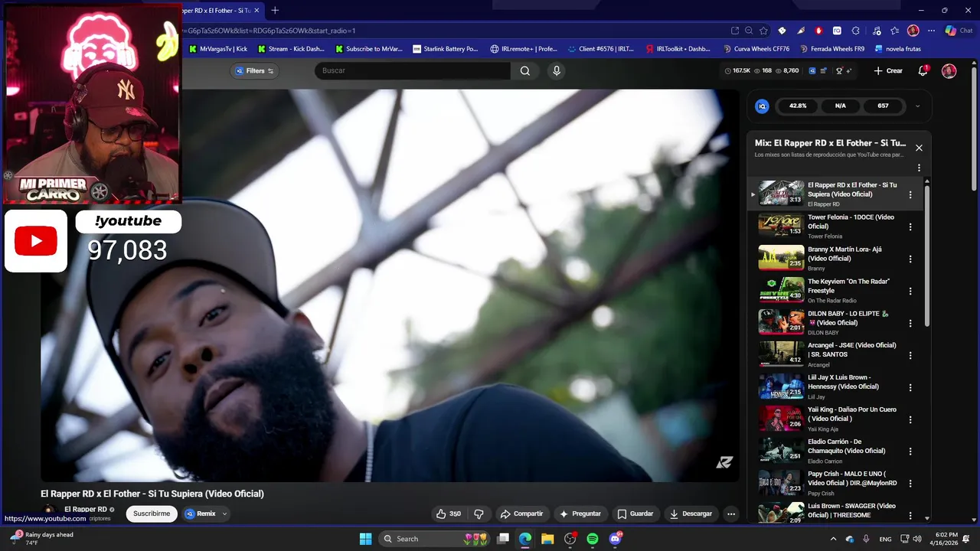980x551 pixels.
Task: Open options for Arcangel JS4E playlist item
Action: (x=910, y=355)
